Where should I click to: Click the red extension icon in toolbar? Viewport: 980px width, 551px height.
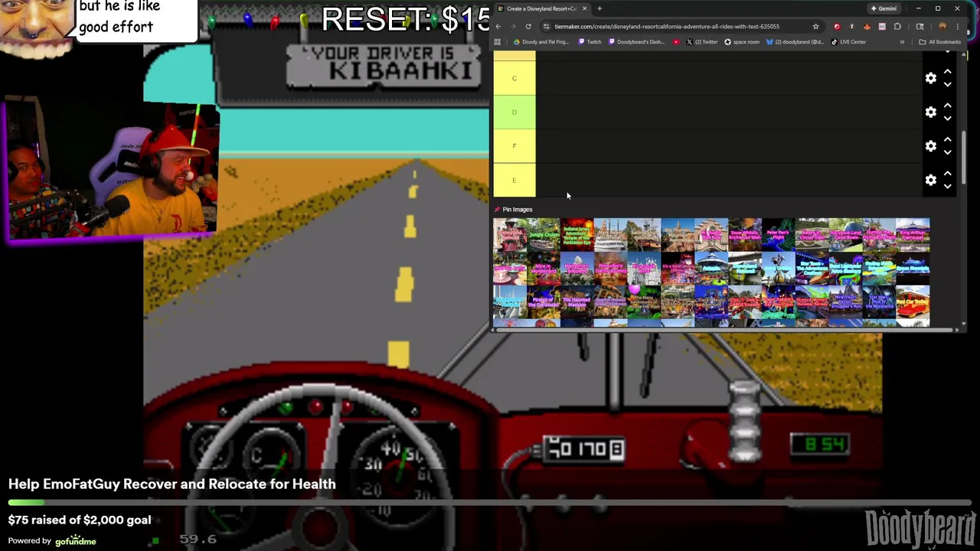click(837, 26)
